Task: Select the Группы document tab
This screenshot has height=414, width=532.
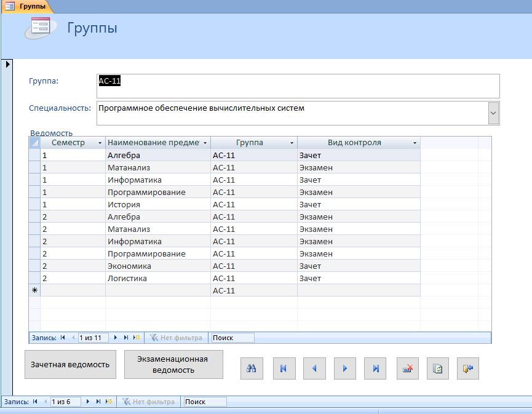Action: [x=27, y=6]
